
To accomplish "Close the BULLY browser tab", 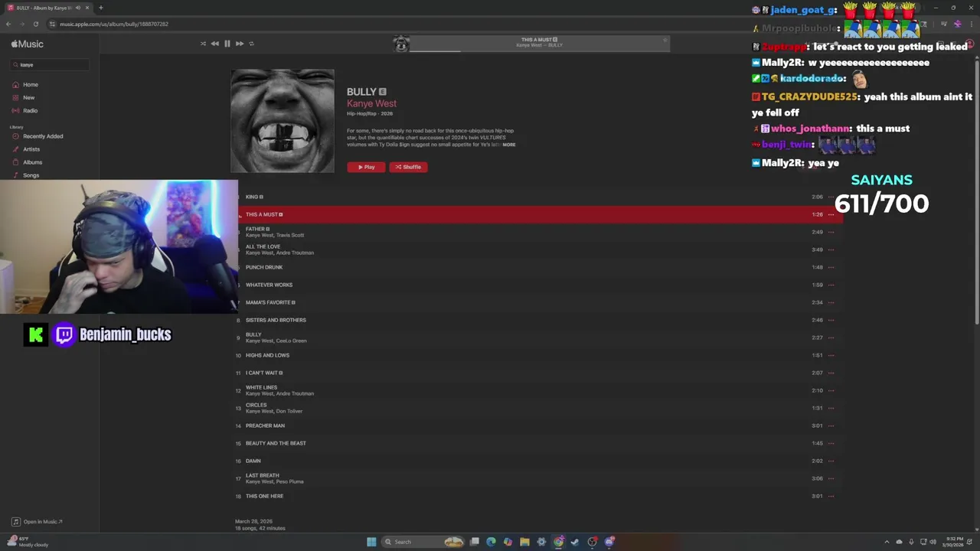I will pos(87,8).
